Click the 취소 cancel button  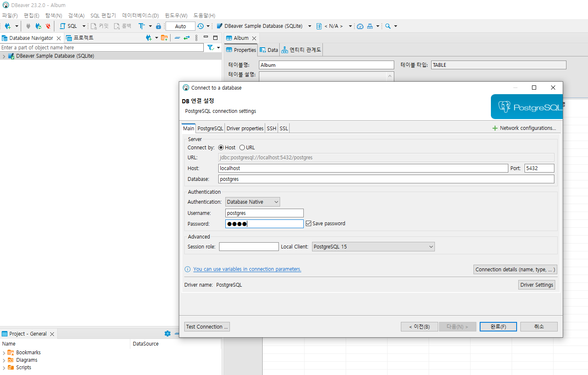539,327
